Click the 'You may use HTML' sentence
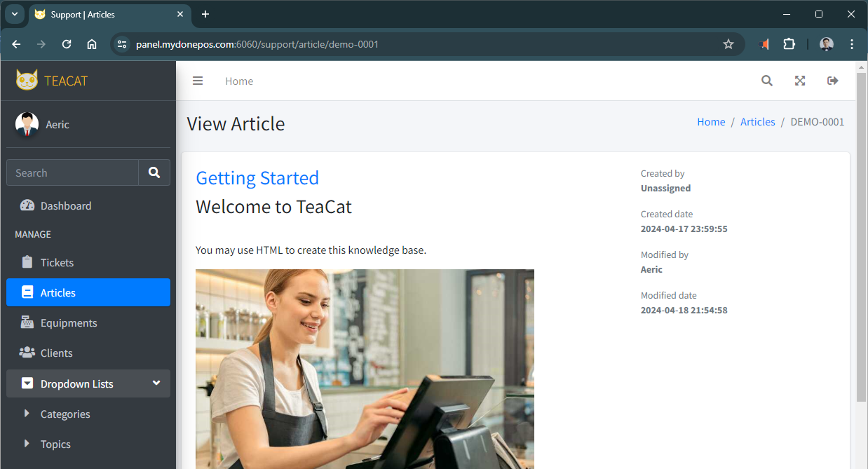This screenshot has height=469, width=868. (x=311, y=250)
